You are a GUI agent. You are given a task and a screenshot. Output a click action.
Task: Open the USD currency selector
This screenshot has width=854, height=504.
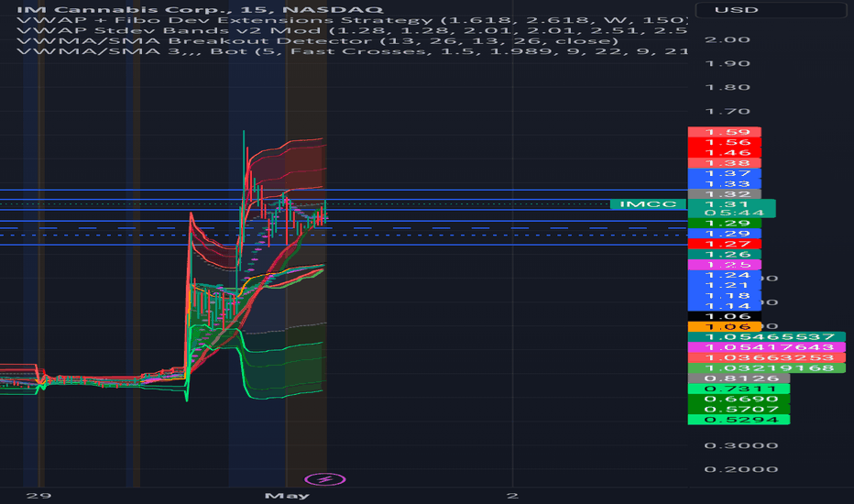pyautogui.click(x=772, y=10)
